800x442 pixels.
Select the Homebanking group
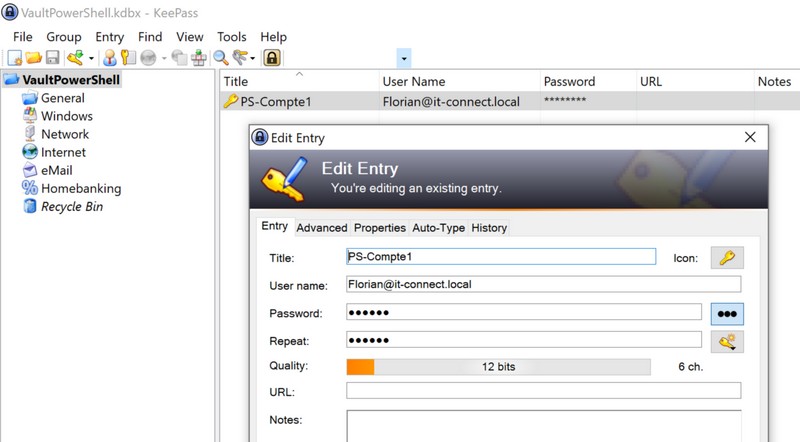(x=80, y=188)
